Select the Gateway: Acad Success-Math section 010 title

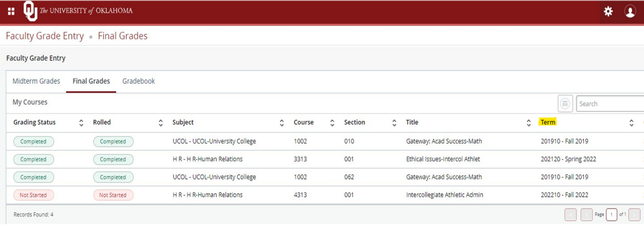coord(444,142)
